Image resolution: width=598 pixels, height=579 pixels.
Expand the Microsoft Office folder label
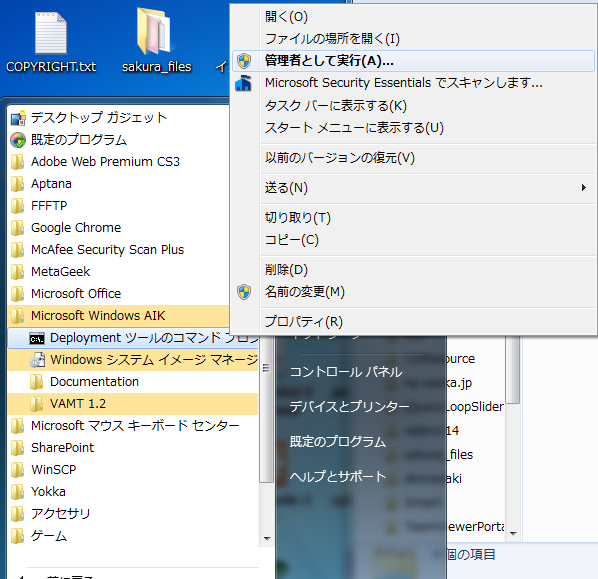[76, 294]
